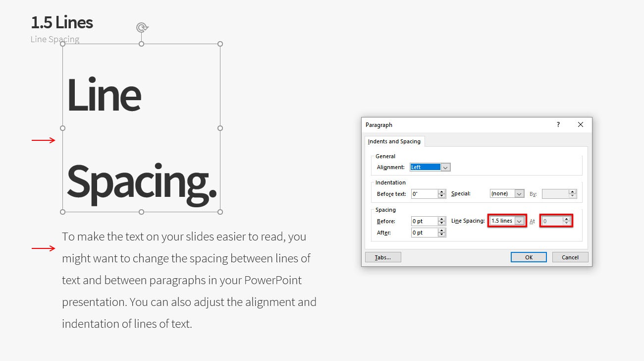Viewport: 644px width, 361px height.
Task: Click the Before text indentation field
Action: pyautogui.click(x=424, y=194)
